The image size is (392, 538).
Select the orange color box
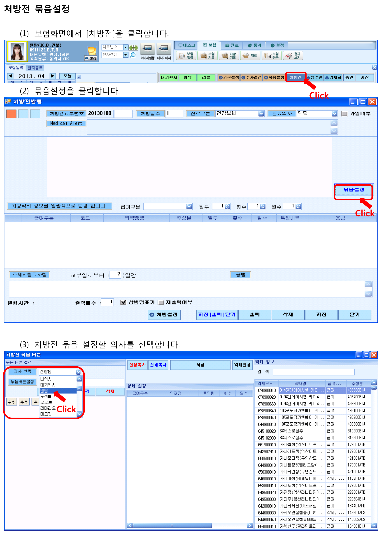tap(11, 114)
